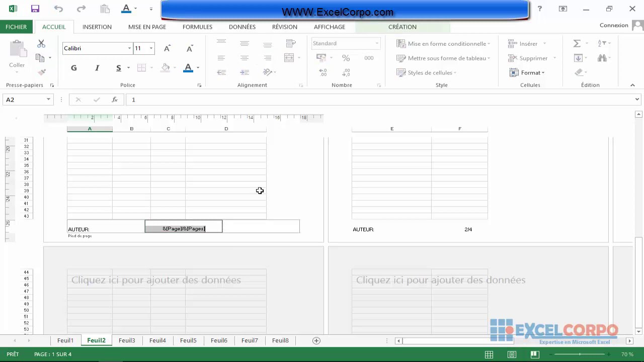Select the Feuil3 sheet tab

[127, 340]
